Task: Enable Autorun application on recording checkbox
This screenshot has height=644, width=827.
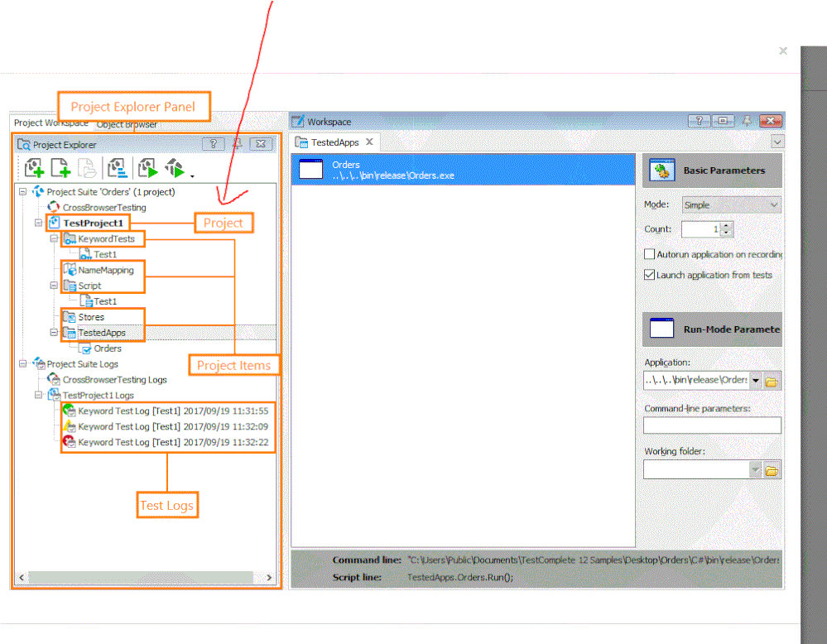Action: tap(650, 255)
